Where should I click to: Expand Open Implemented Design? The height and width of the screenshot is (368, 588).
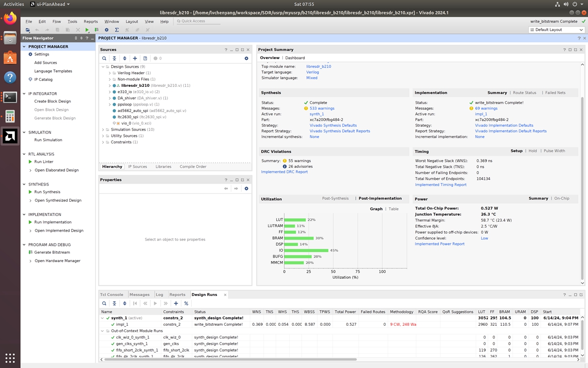click(31, 231)
